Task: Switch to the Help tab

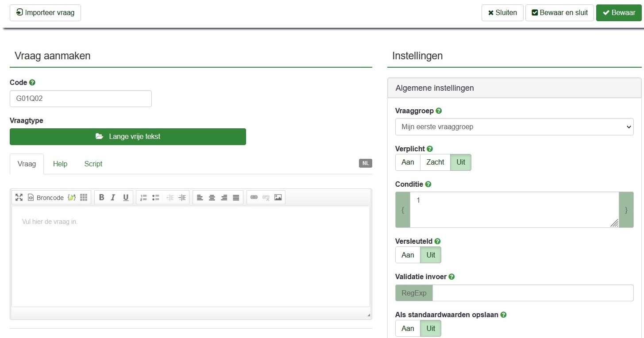Action: [x=60, y=164]
